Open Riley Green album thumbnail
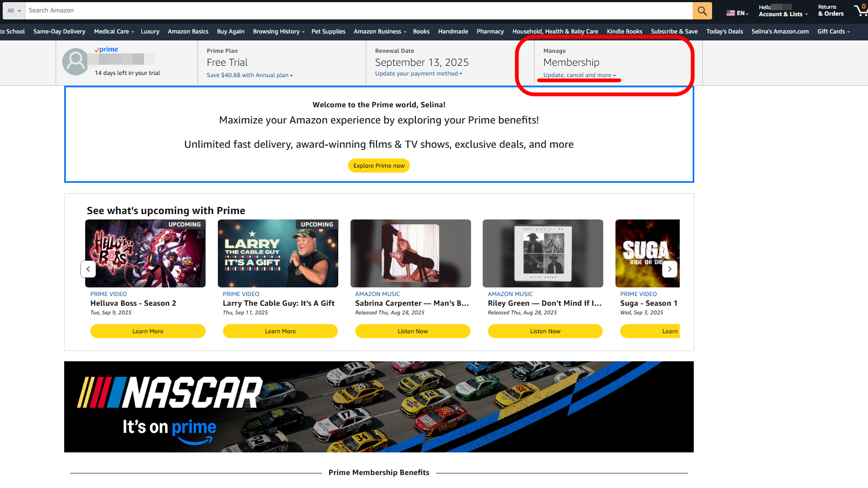The image size is (868, 488). 543,253
